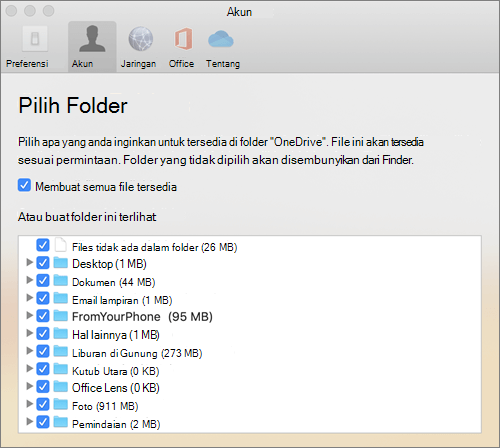Expand the Dokumen folder tree
This screenshot has height=448, width=500.
click(30, 280)
